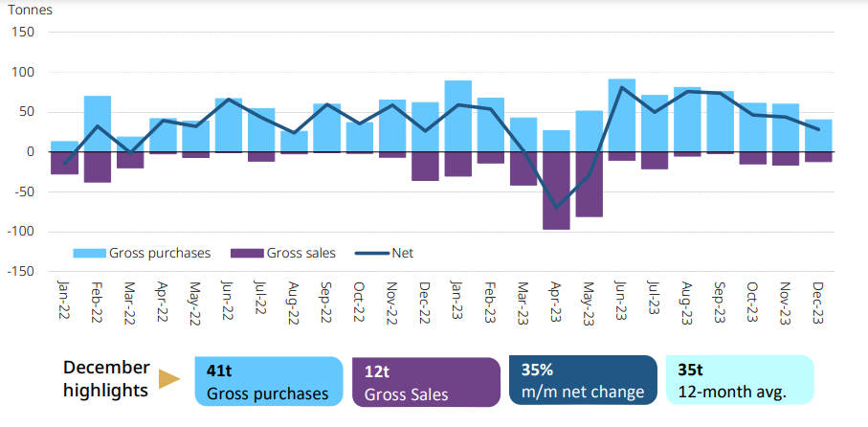This screenshot has width=868, height=427.
Task: Select the 41t Gross purchases highlight card
Action: point(268,380)
